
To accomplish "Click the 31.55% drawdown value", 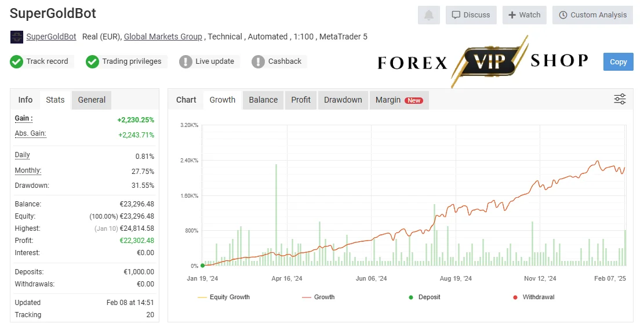I will (143, 186).
